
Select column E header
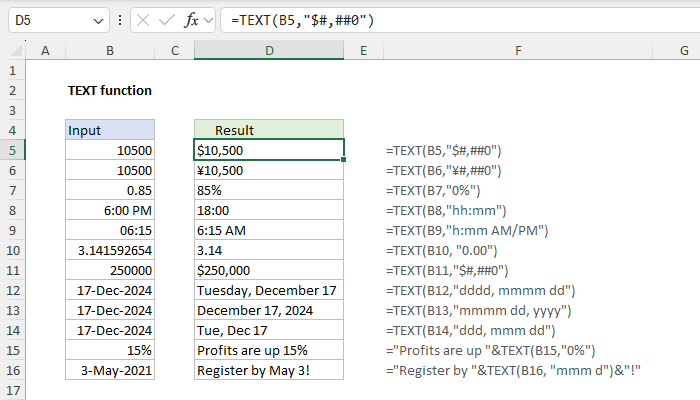363,50
